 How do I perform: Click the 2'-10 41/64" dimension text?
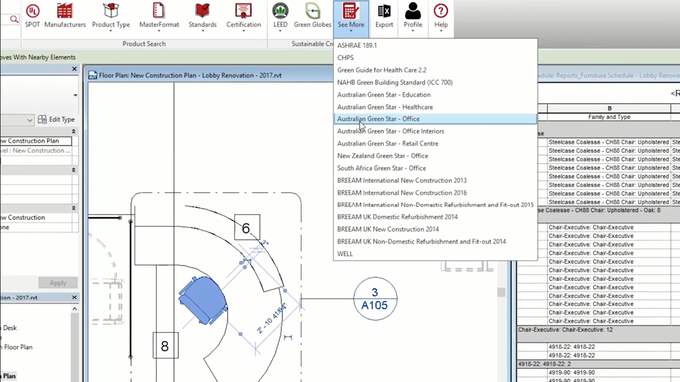(x=271, y=319)
